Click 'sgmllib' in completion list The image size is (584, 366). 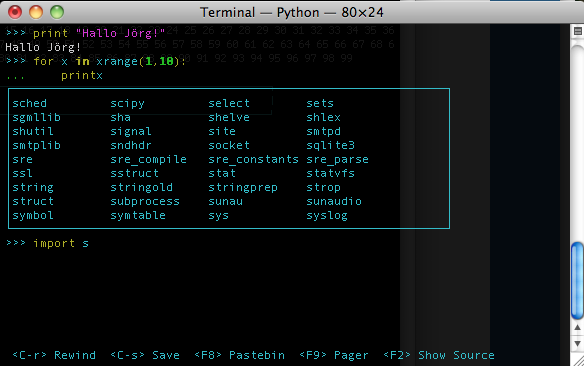point(36,118)
